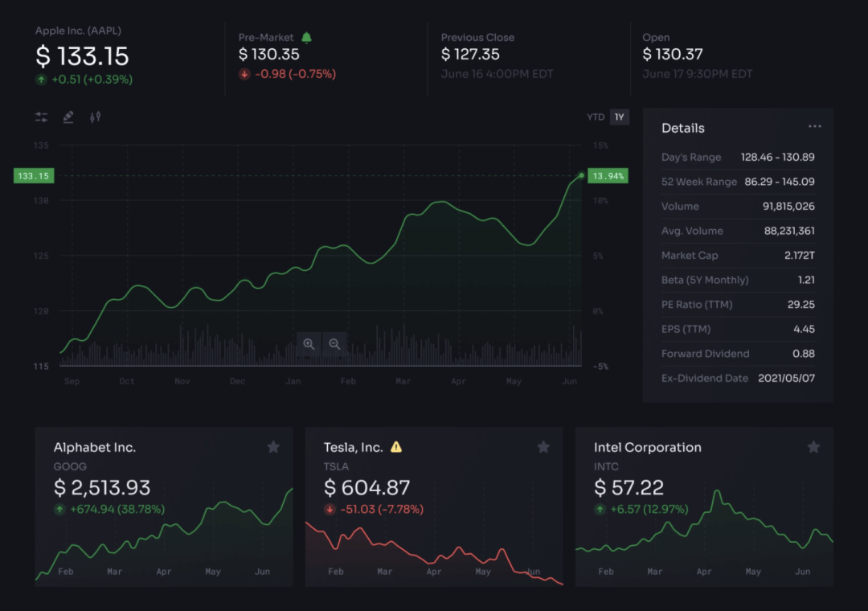This screenshot has height=611, width=868.
Task: Click the INTC ticker symbol
Action: tap(606, 466)
